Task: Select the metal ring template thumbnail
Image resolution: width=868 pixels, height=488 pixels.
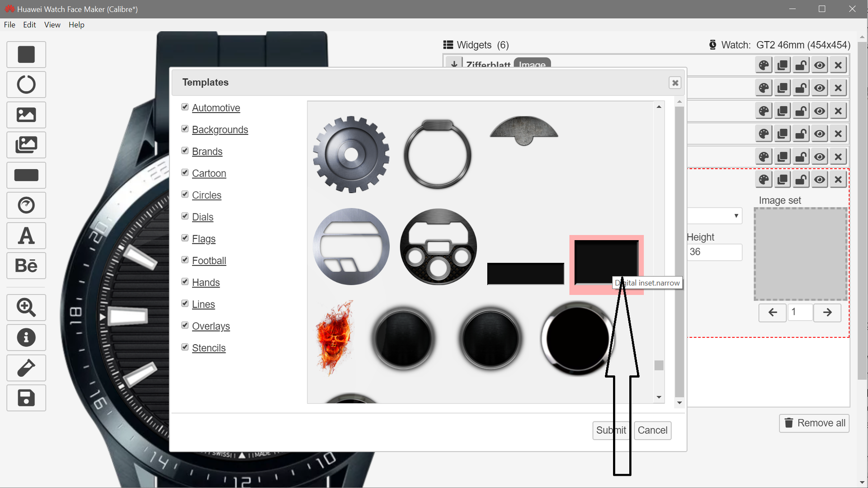Action: click(x=438, y=154)
